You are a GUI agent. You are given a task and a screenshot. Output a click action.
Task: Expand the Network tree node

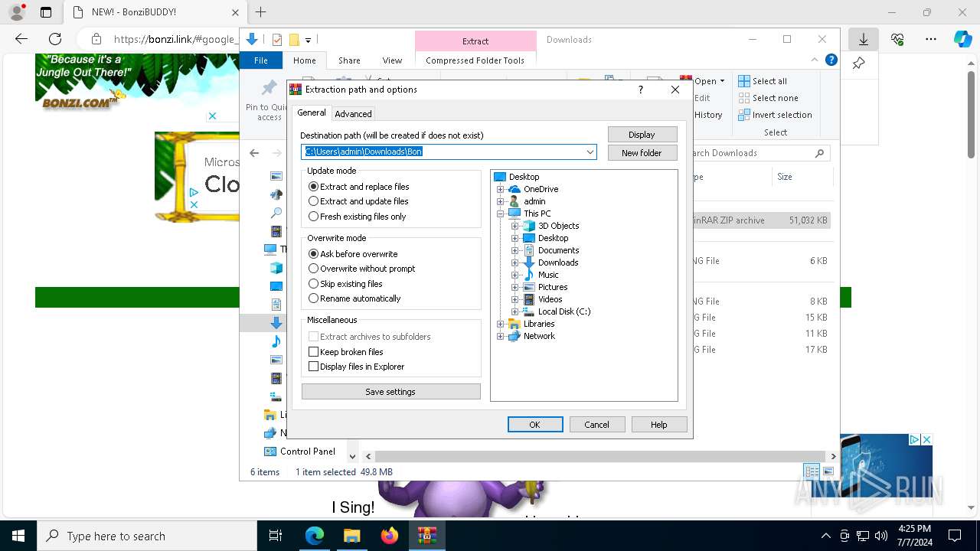pos(501,336)
